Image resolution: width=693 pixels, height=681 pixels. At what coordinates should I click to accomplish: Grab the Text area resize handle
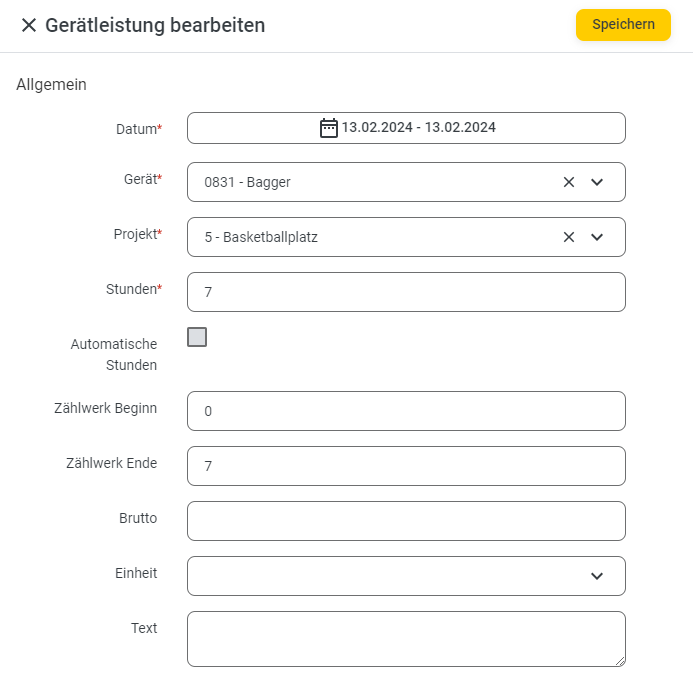620,661
